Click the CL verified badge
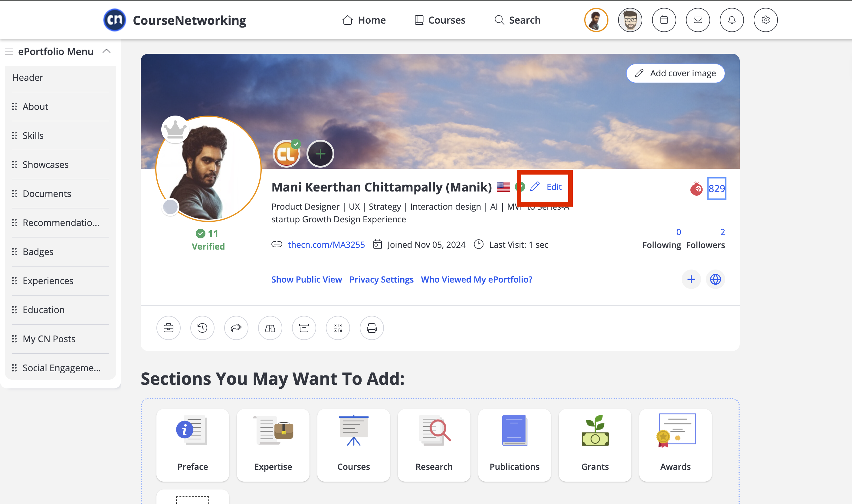This screenshot has height=504, width=852. [287, 153]
